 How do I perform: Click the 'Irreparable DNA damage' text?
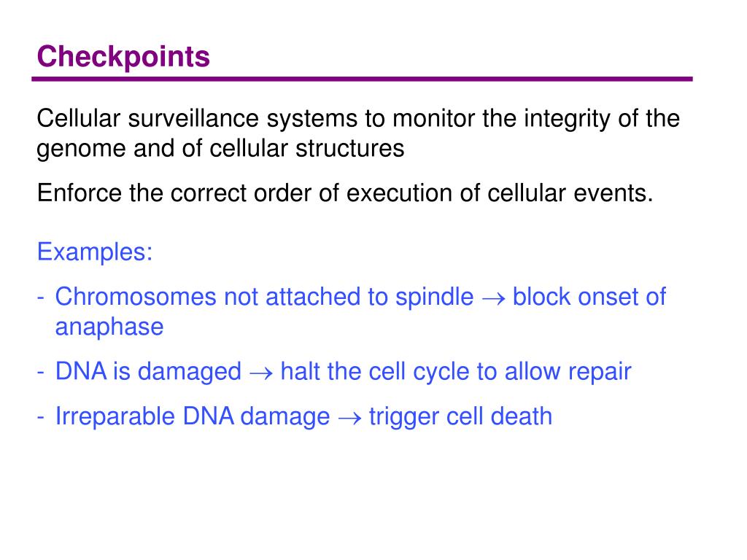click(193, 416)
